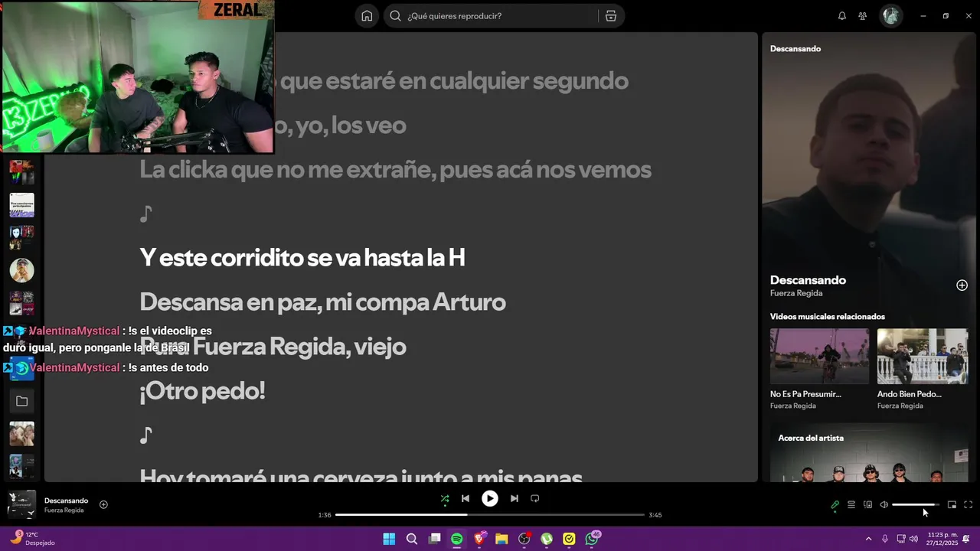Image resolution: width=980 pixels, height=551 pixels.
Task: Open the white-cover playlist in sidebar
Action: [21, 205]
